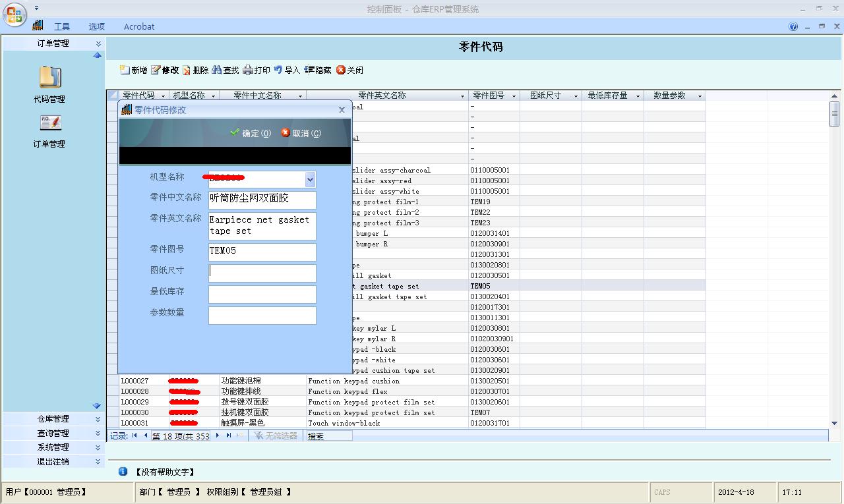
Task: Click the vertical scrollbar down arrow
Action: point(834,423)
